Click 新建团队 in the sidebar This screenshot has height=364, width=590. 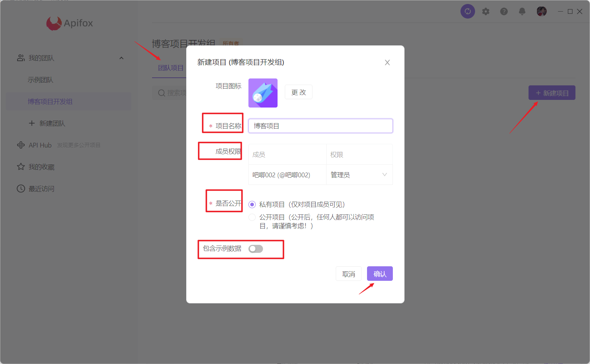pos(52,124)
